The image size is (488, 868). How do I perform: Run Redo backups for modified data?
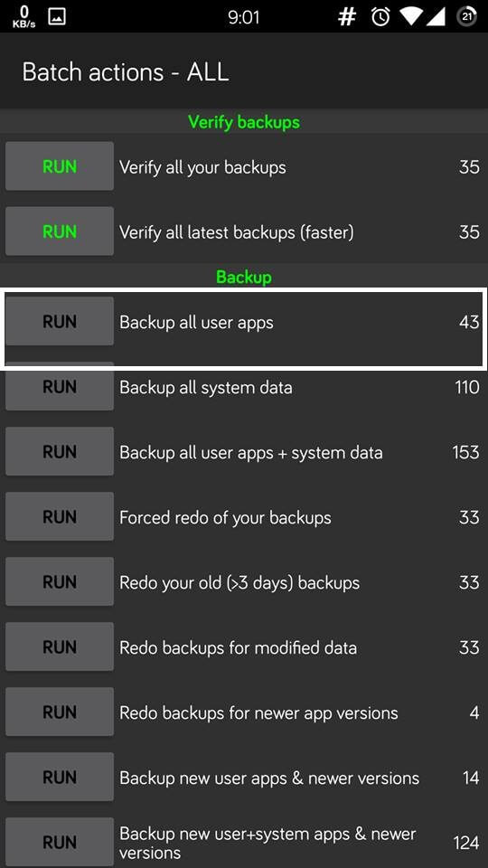(x=60, y=646)
